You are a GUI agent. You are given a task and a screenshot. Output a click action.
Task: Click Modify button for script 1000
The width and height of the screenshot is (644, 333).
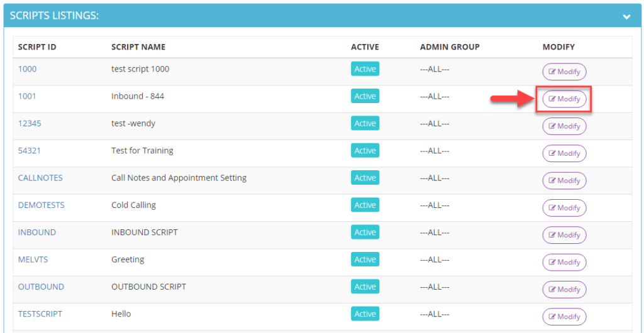pyautogui.click(x=564, y=72)
